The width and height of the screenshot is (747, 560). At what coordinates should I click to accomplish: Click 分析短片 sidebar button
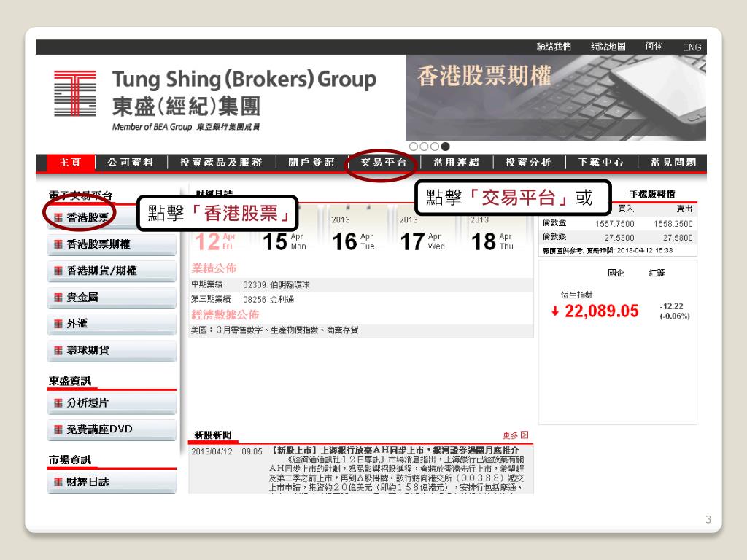pyautogui.click(x=112, y=403)
